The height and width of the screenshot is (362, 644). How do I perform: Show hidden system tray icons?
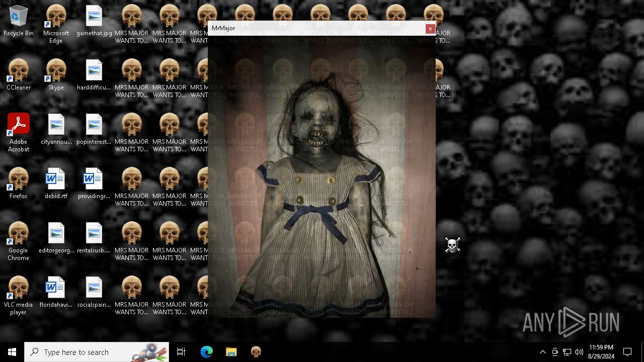tap(543, 352)
